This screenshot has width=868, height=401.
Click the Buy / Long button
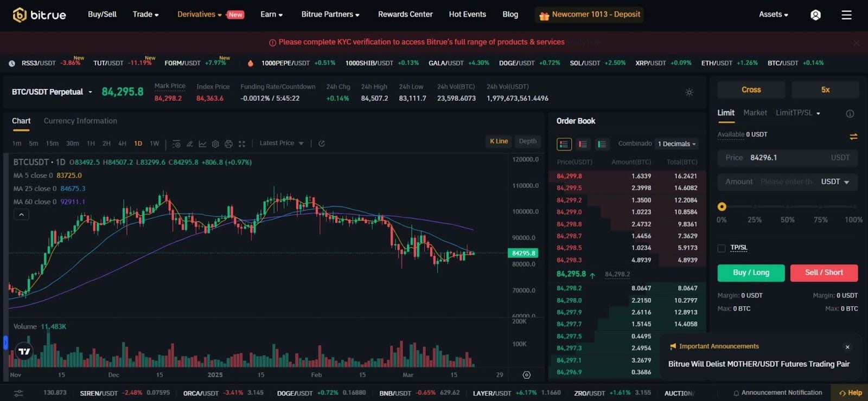(x=751, y=273)
